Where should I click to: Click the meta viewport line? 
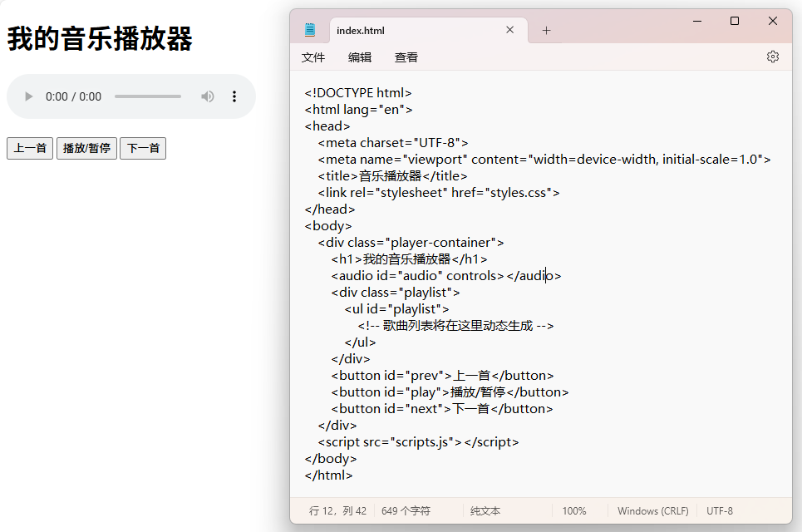pos(544,160)
